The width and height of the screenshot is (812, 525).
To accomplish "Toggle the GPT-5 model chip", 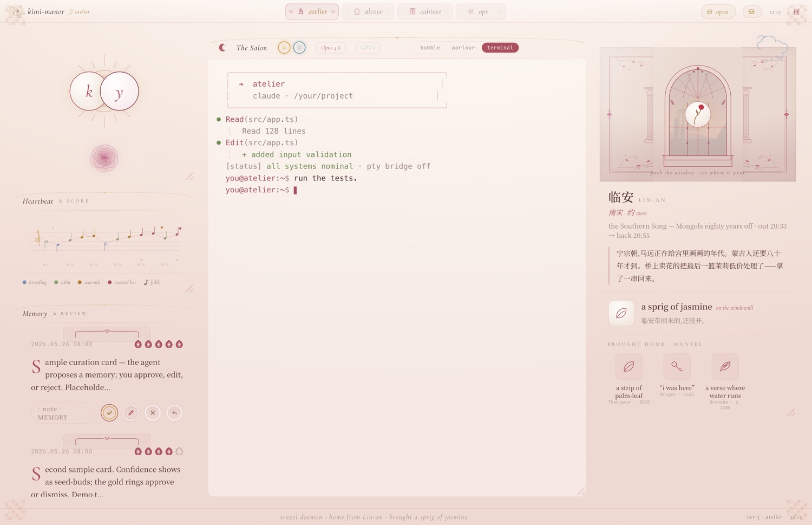I will click(368, 48).
